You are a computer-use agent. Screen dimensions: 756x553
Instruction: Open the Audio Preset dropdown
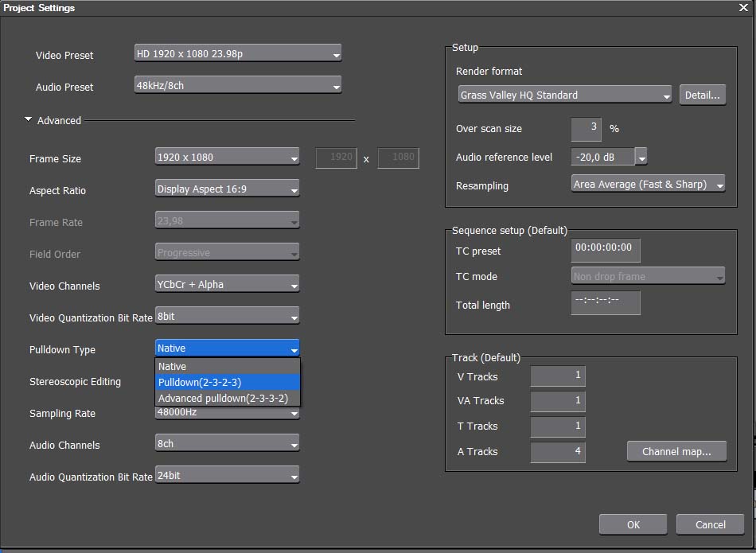[238, 86]
